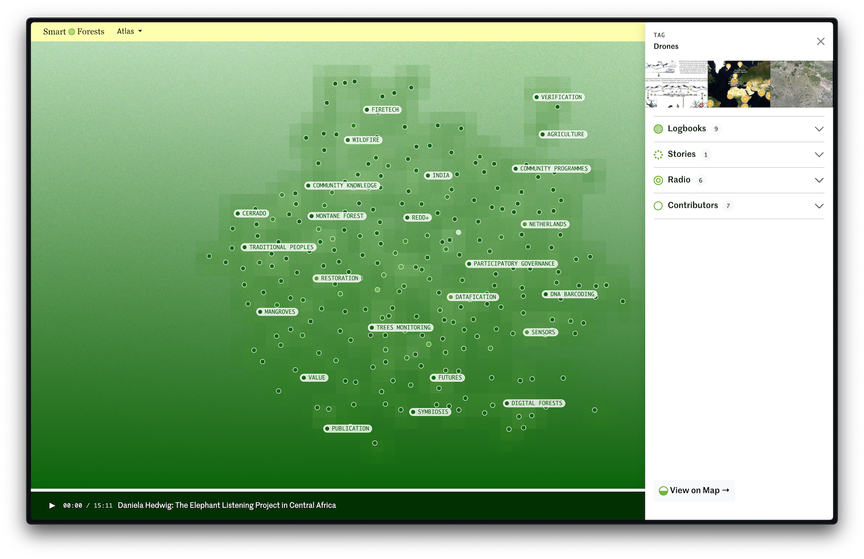This screenshot has height=559, width=864.
Task: Click the Logbooks section label
Action: [x=687, y=128]
